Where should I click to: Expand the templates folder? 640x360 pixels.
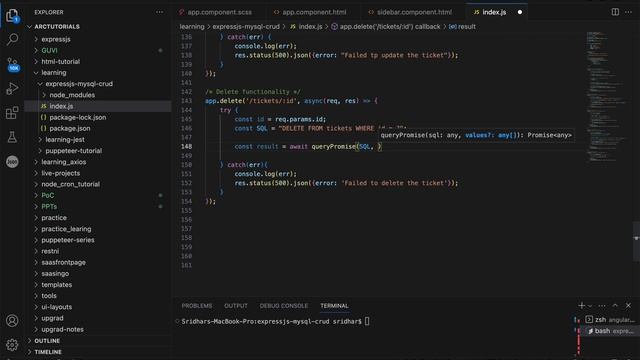click(56, 285)
